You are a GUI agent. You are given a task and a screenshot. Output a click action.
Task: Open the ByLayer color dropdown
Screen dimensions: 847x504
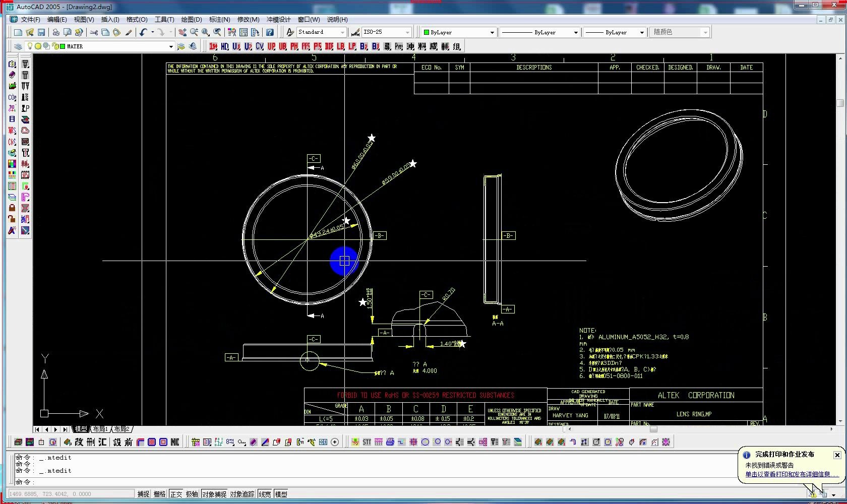coord(492,32)
